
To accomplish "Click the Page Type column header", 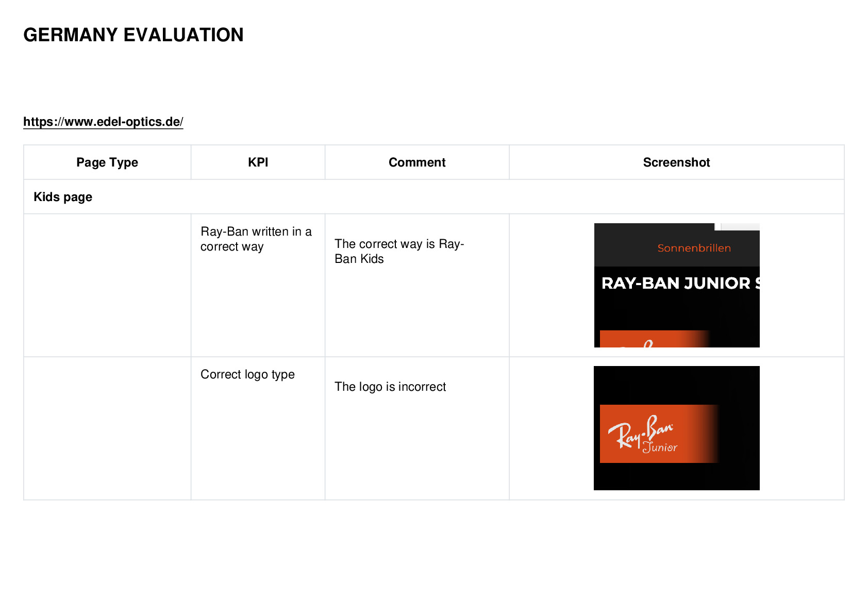I will [107, 162].
